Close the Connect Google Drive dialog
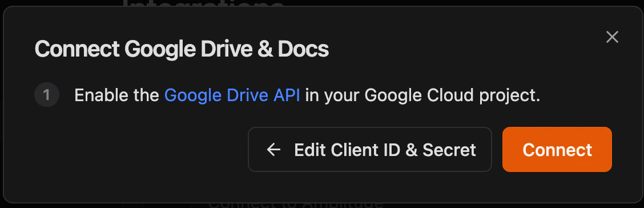Viewport: 644px width, 208px height. [x=612, y=37]
